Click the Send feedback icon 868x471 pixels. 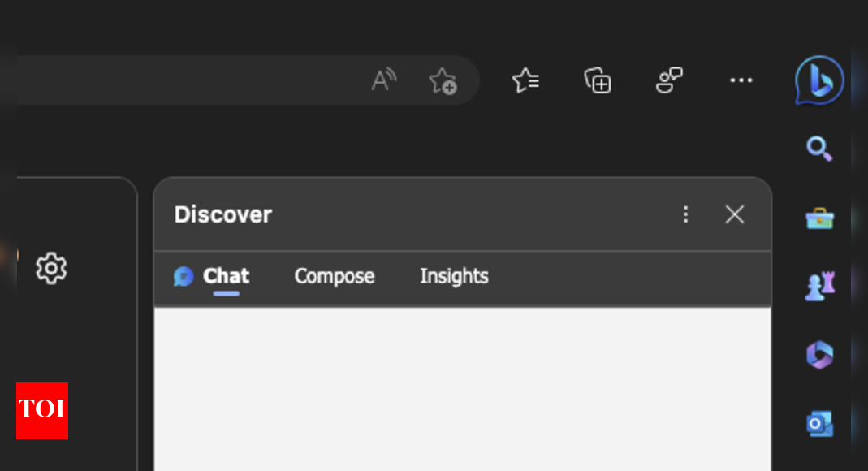(x=669, y=80)
